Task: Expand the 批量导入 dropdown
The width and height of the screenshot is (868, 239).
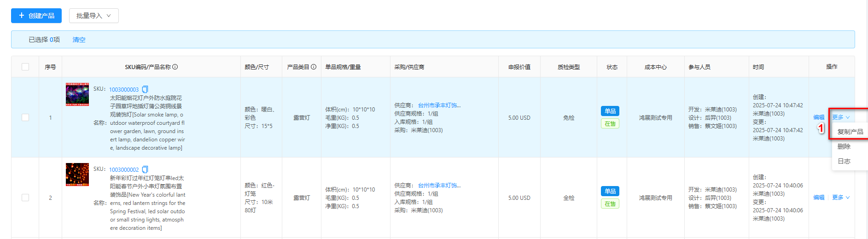Action: coord(93,16)
